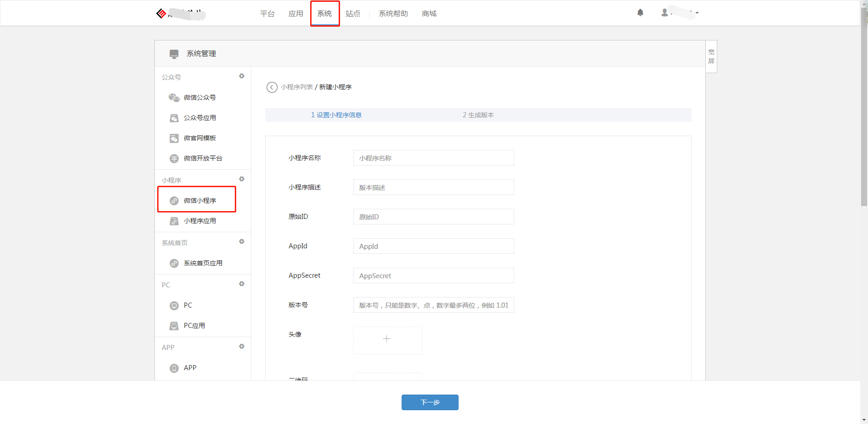Click the bag icon beside 公众号应用

pyautogui.click(x=174, y=118)
